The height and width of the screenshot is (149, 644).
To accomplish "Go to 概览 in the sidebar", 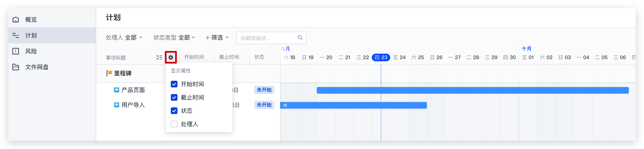I will click(x=52, y=20).
